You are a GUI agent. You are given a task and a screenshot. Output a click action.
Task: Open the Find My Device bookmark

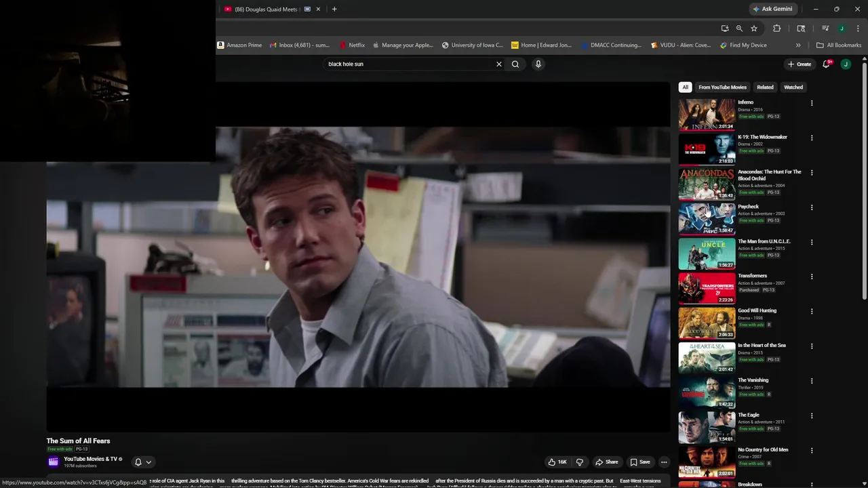(x=743, y=45)
